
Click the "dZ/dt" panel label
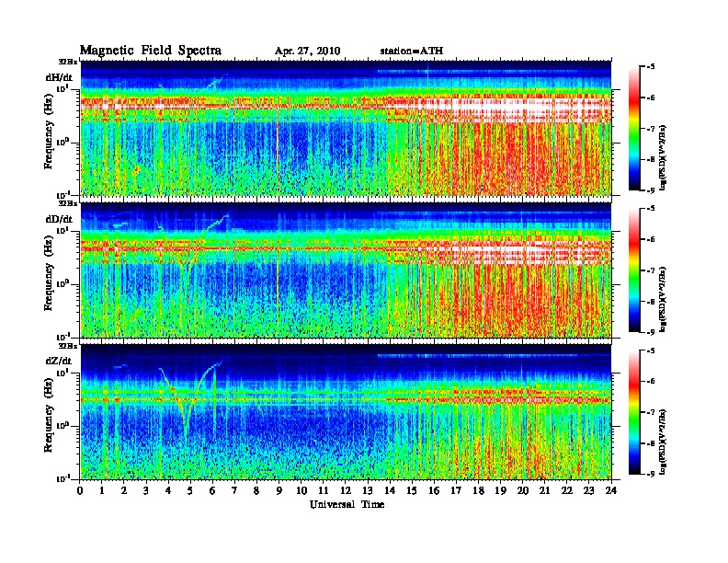59,361
